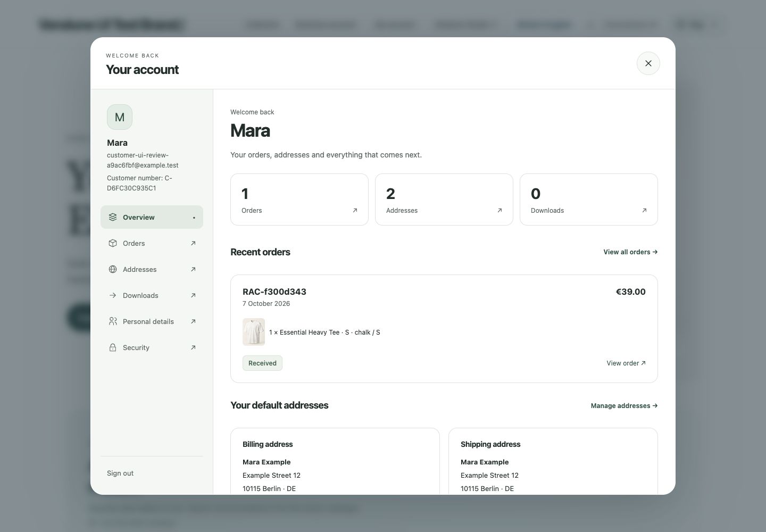Click the 7 October 2026 date
The width and height of the screenshot is (766, 532).
(x=267, y=304)
